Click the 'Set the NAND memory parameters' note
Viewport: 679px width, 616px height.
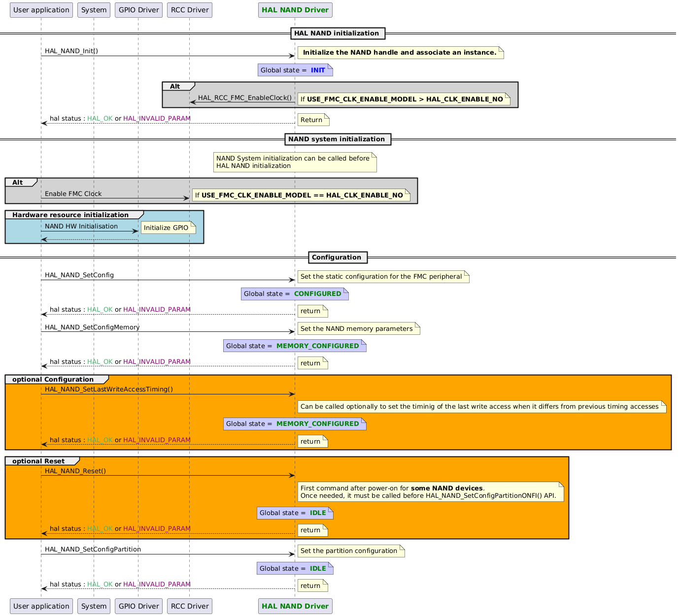359,328
